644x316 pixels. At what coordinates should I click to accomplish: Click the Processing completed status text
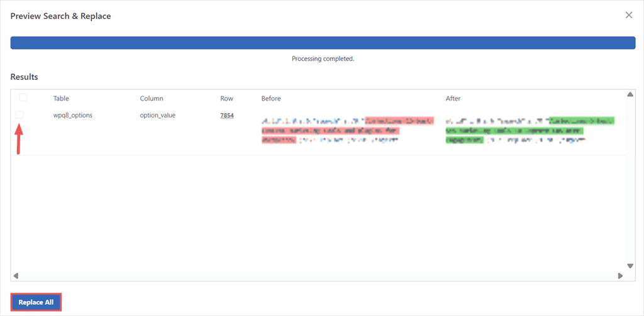323,58
